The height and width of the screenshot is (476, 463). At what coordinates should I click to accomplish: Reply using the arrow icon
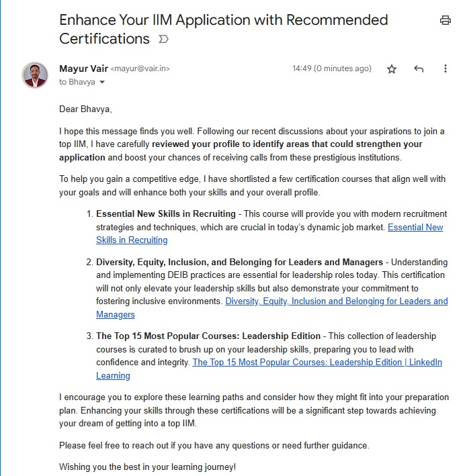coord(419,69)
